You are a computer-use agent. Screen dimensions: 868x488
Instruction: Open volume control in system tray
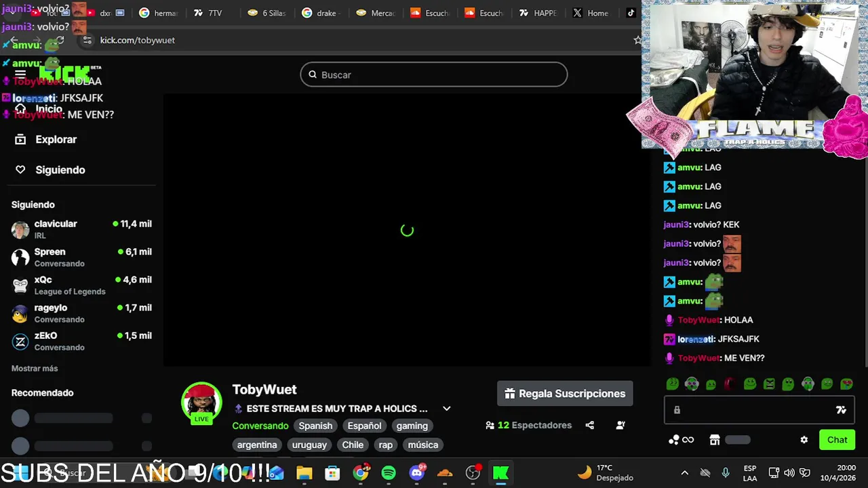789,473
